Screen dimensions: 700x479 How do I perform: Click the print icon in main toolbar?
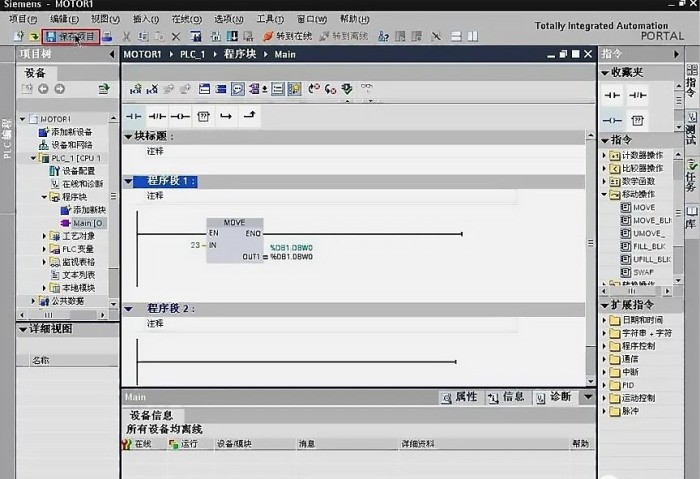pos(107,37)
